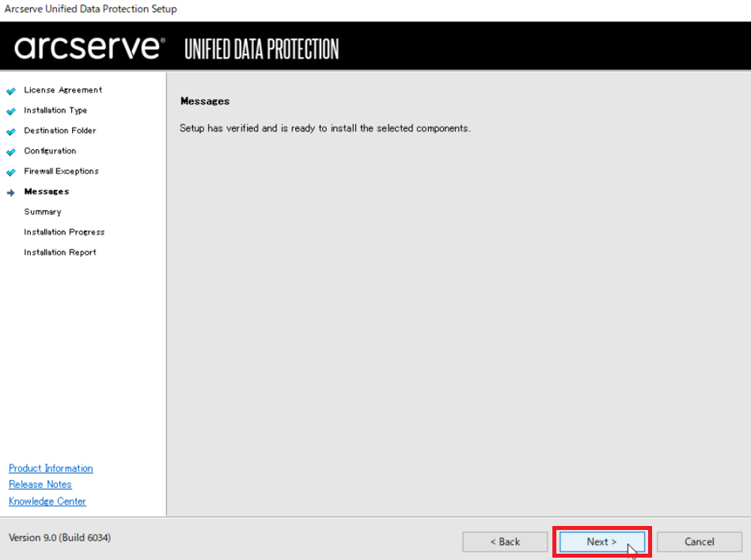
Task: Select the Installation Progress step
Action: (64, 232)
